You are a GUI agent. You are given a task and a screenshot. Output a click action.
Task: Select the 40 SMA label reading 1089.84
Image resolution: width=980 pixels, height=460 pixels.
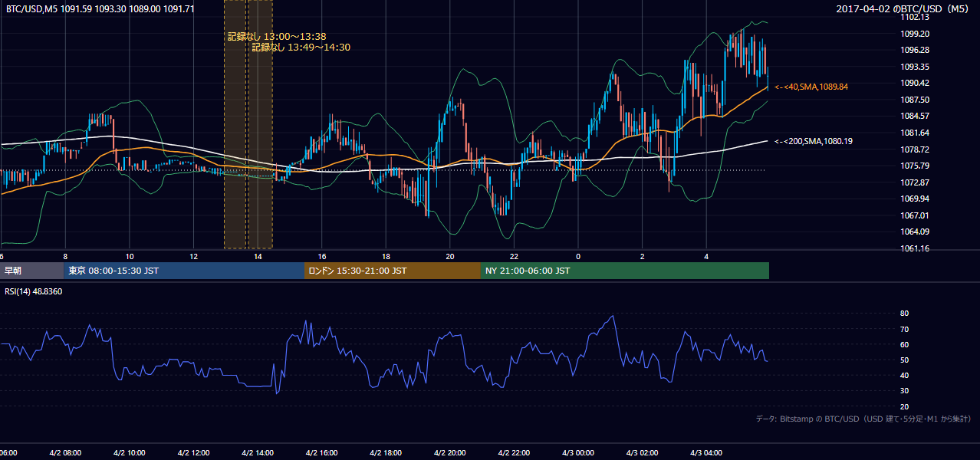click(x=811, y=87)
